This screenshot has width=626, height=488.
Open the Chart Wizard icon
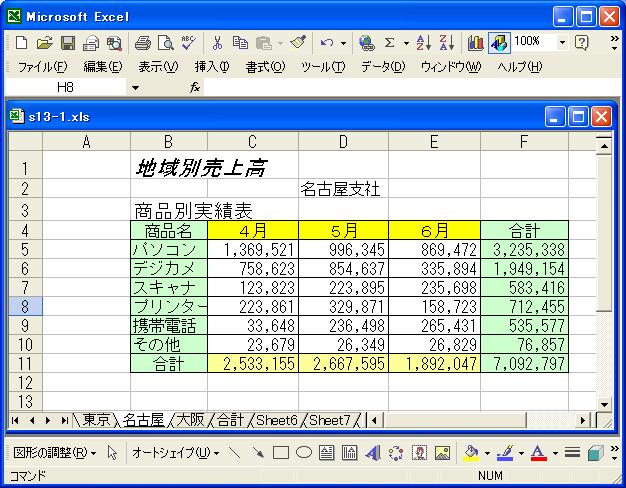tap(475, 42)
